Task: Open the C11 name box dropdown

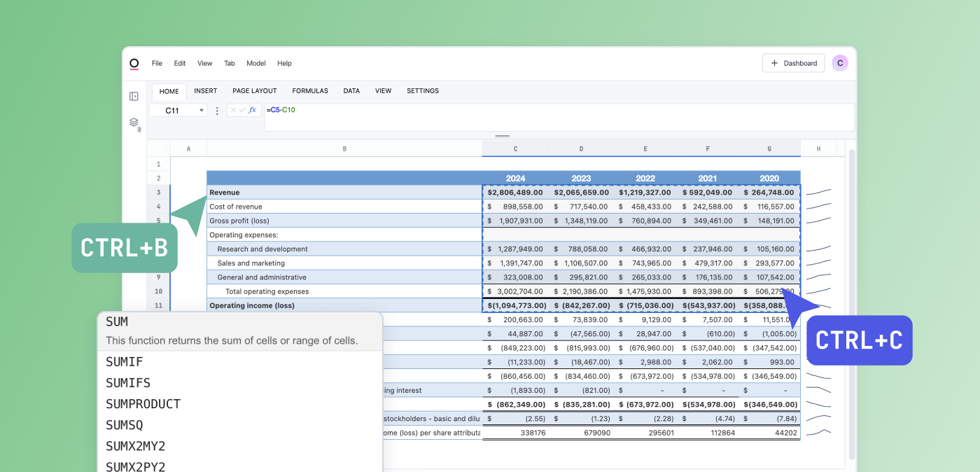Action: 202,111
